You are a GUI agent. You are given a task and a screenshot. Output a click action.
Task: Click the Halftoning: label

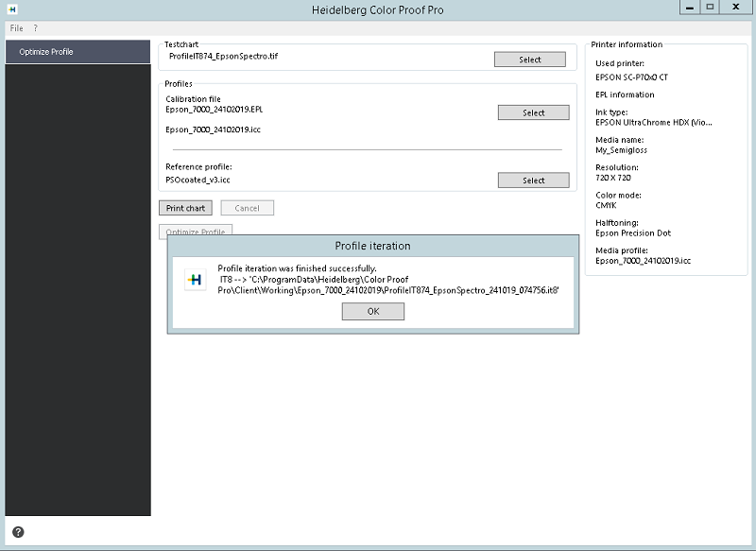pos(617,222)
